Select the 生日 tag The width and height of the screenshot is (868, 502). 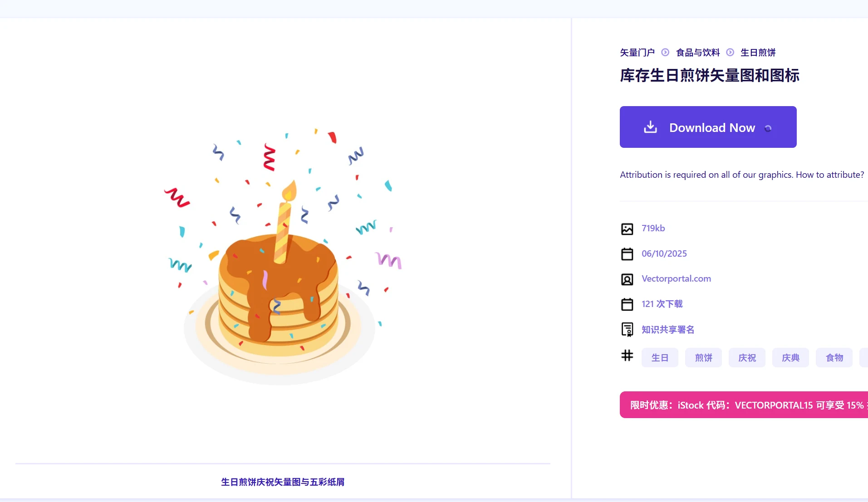660,358
